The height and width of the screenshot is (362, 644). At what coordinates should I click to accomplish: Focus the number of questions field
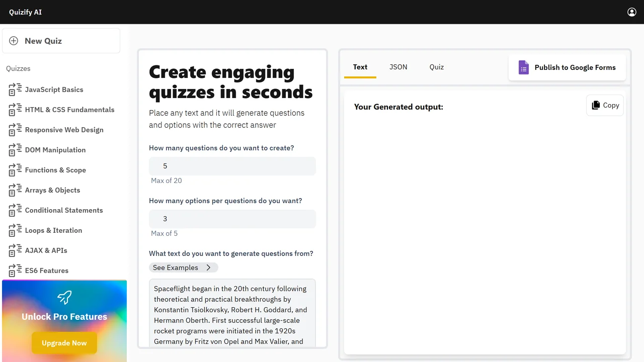232,166
